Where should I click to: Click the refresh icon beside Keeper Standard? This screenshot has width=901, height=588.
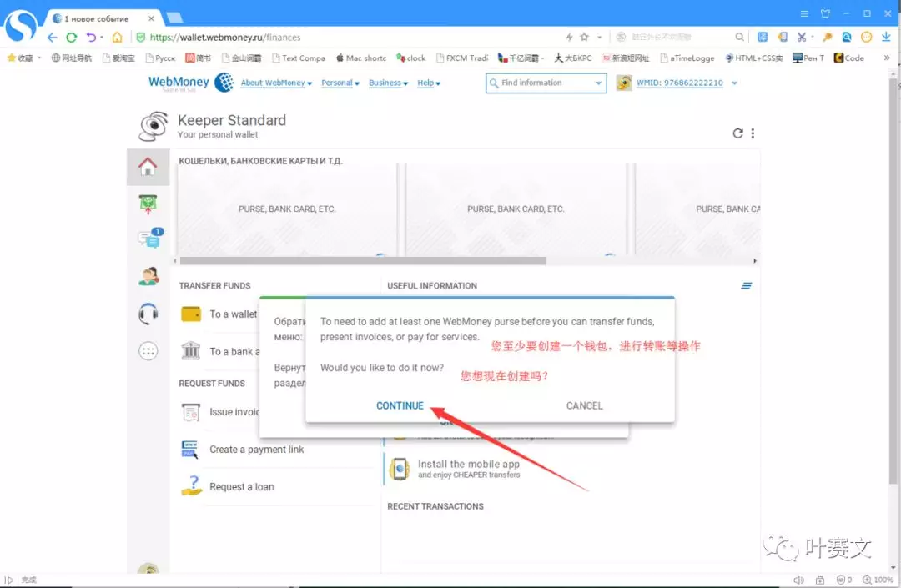coord(737,133)
